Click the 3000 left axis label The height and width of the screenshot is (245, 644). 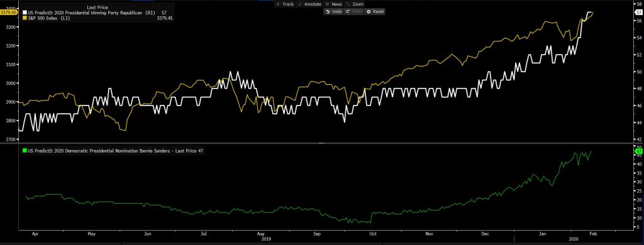point(11,84)
